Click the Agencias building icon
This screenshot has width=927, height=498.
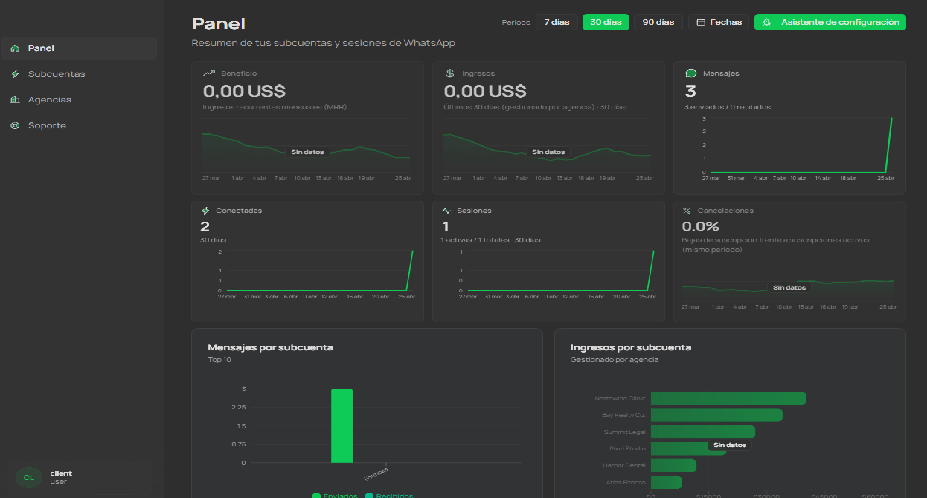(15, 99)
